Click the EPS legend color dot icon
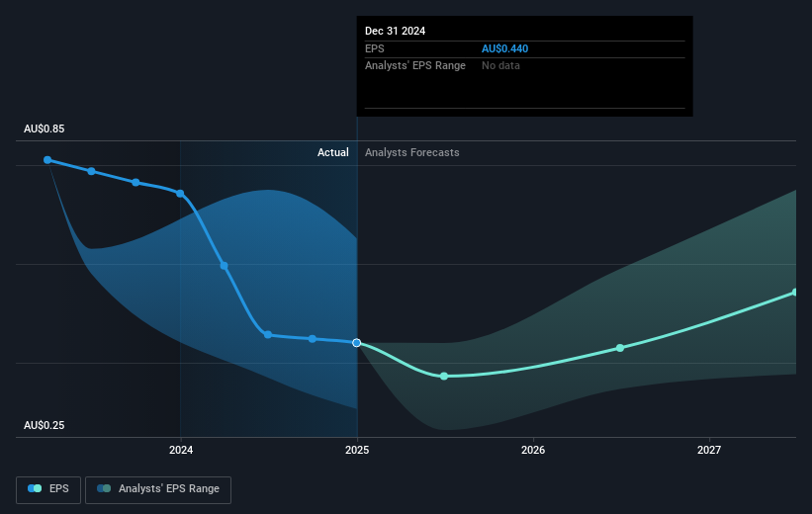This screenshot has height=514, width=812. [35, 488]
